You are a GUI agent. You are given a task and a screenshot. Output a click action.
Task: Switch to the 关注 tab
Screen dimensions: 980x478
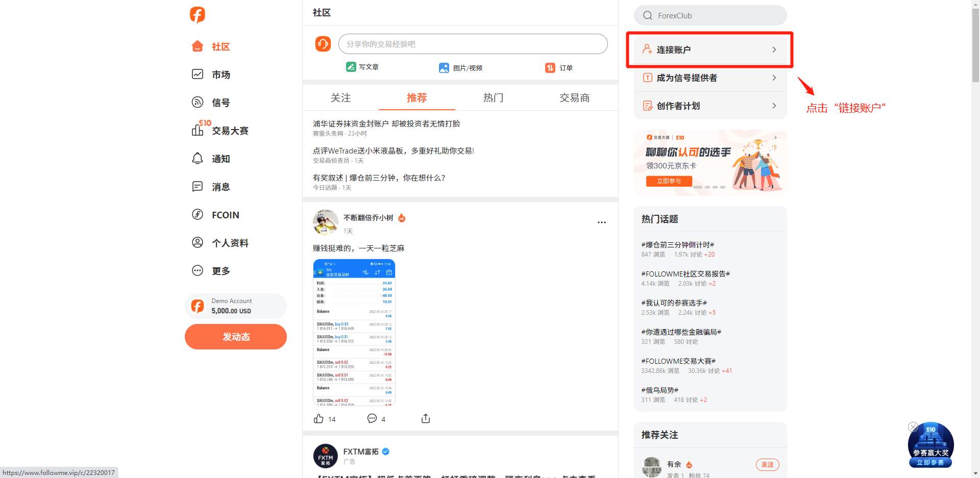tap(340, 97)
